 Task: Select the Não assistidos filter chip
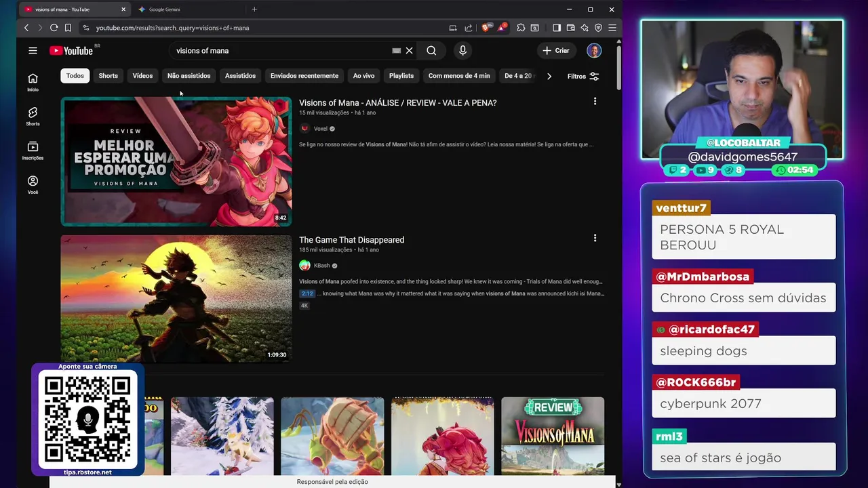coord(189,76)
